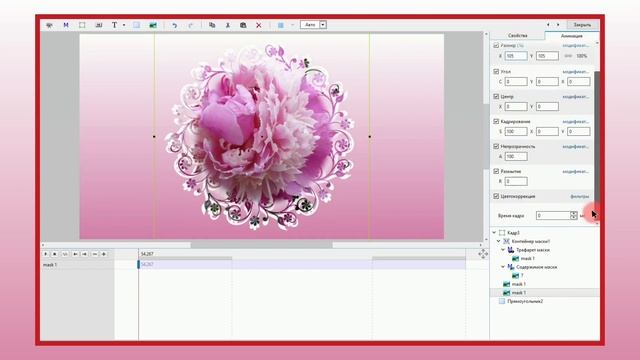Toggle the Угол checkbox
The width and height of the screenshot is (640, 360).
(x=496, y=71)
